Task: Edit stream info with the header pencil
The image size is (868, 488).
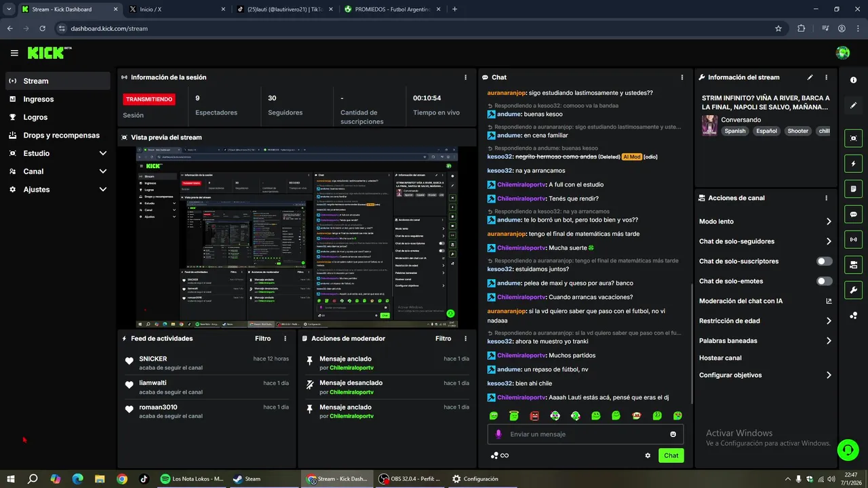Action: pos(810,77)
